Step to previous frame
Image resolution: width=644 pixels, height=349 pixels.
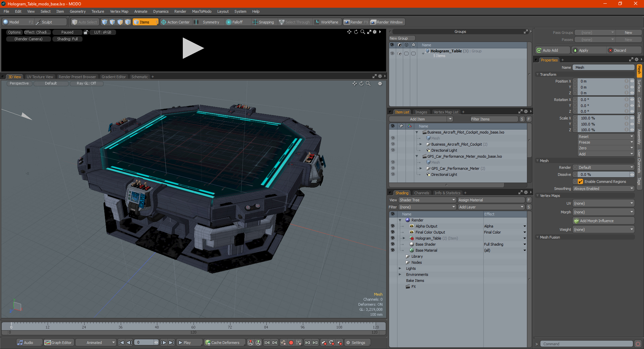pos(129,343)
